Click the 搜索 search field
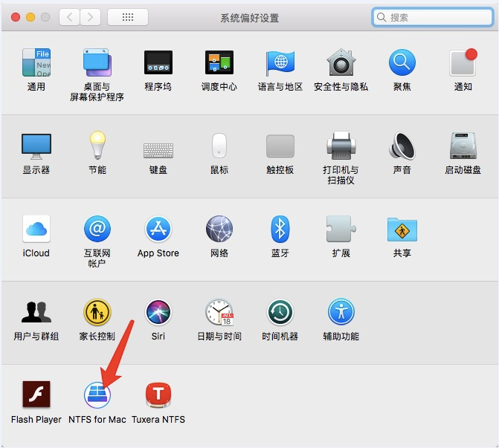Image resolution: width=499 pixels, height=448 pixels. point(435,17)
